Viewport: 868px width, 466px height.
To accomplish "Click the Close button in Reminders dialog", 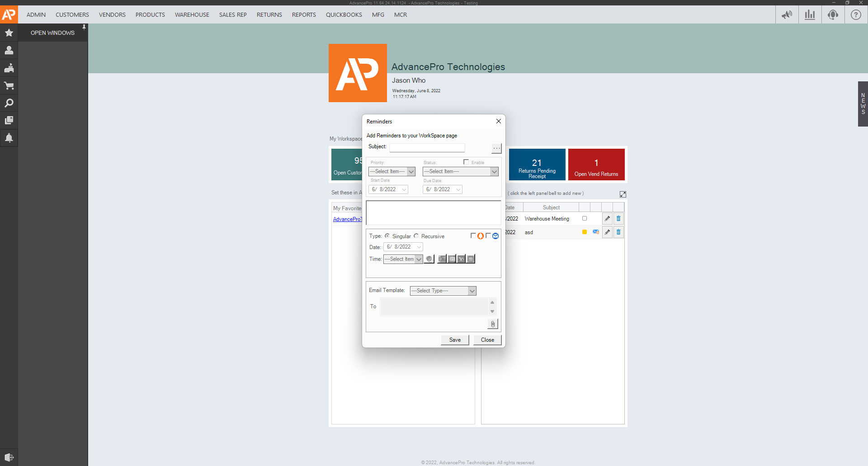I will tap(487, 340).
